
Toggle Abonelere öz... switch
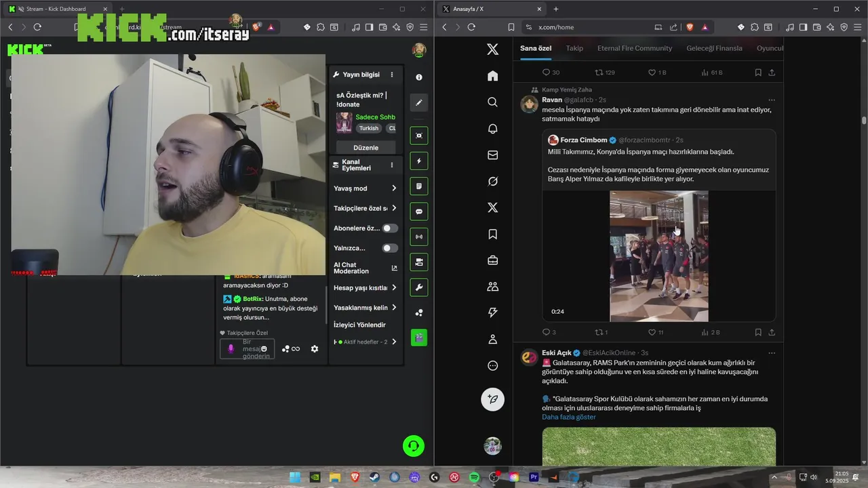(390, 228)
